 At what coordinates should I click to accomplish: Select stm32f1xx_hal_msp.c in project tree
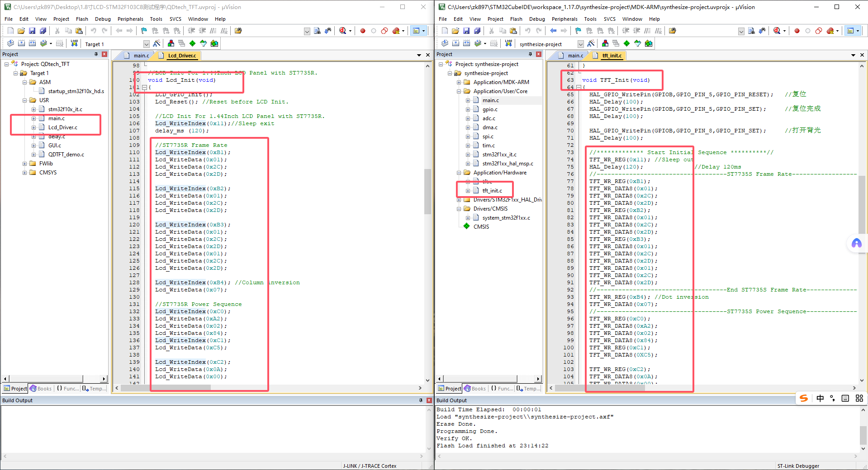tap(508, 164)
